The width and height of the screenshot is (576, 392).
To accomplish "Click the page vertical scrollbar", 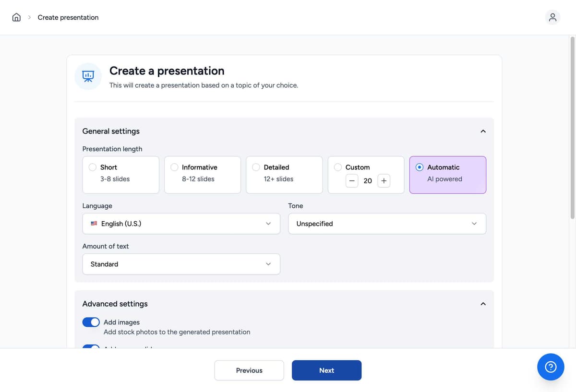I will (572, 127).
